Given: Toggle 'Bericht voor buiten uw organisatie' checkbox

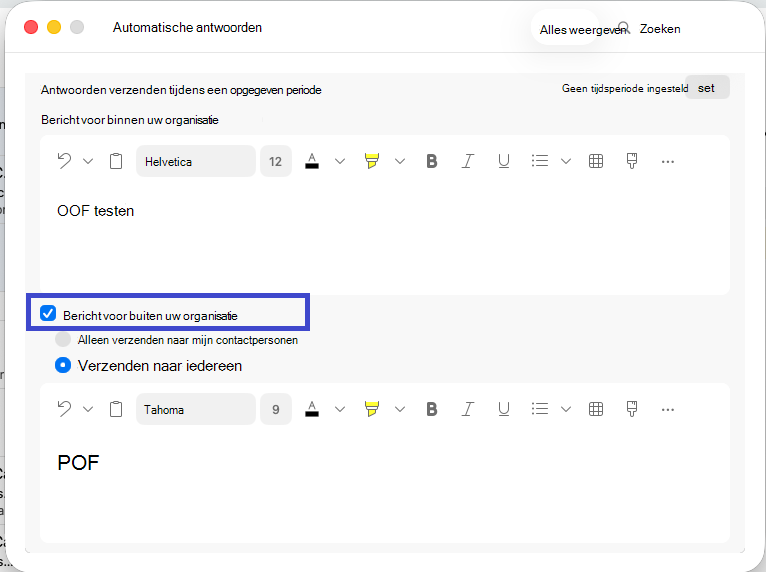Looking at the screenshot, I should coord(48,313).
